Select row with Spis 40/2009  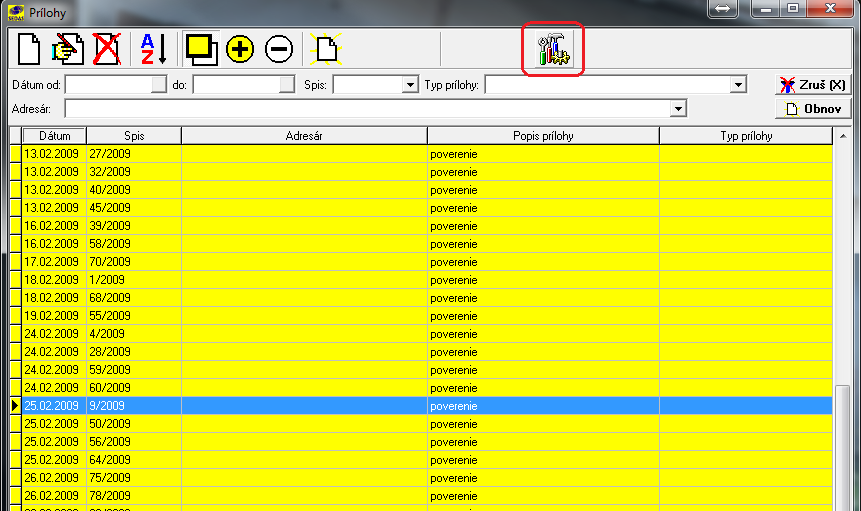pos(421,190)
